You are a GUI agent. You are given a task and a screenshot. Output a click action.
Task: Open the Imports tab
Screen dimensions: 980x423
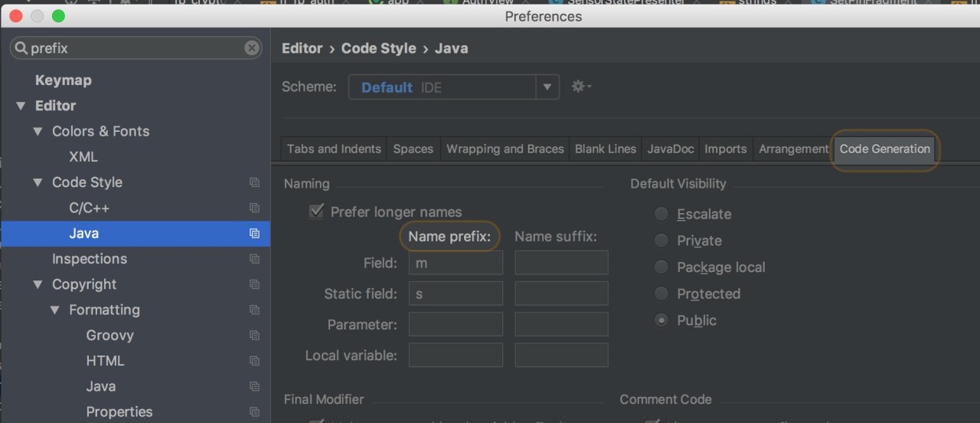(x=725, y=149)
